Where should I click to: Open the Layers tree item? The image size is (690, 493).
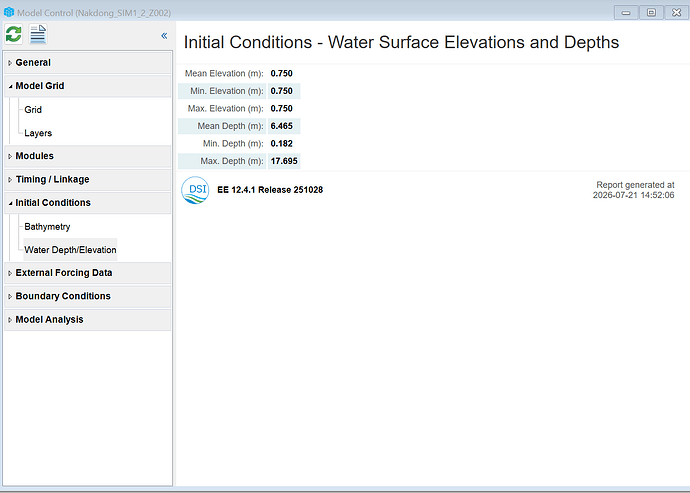[x=38, y=133]
